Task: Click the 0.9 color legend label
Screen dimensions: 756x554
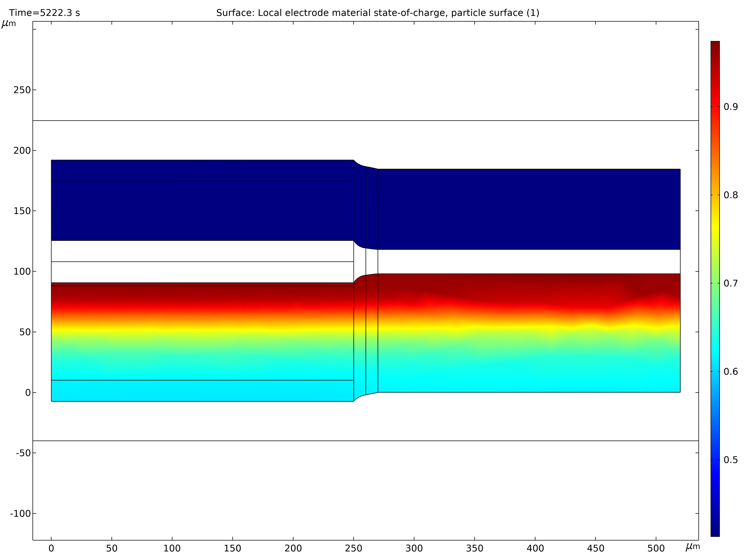Action: tap(731, 107)
